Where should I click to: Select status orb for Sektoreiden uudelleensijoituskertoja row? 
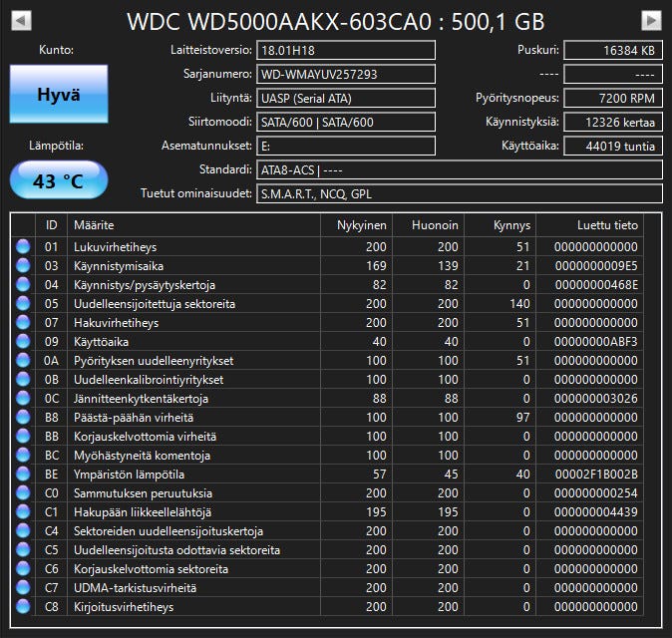(x=23, y=531)
